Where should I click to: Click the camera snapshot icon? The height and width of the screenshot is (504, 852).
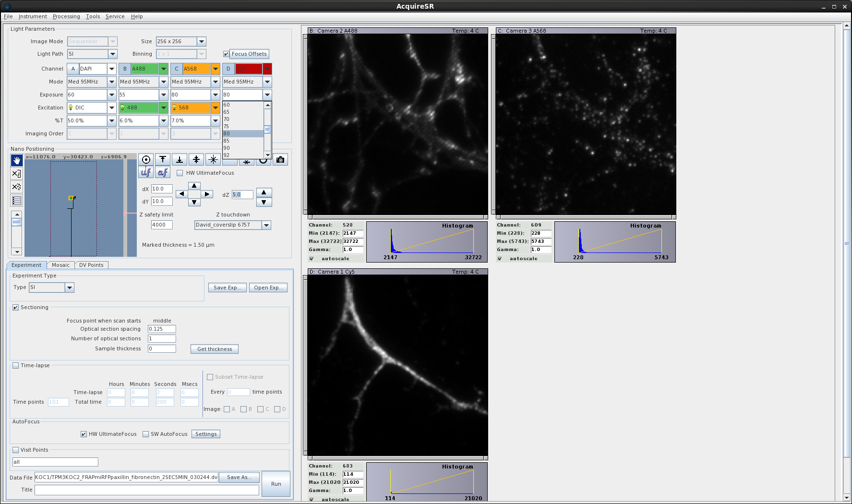(x=280, y=160)
